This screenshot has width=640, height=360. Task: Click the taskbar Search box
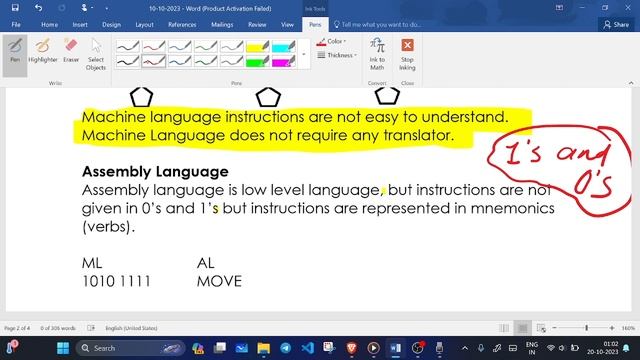pos(131,348)
